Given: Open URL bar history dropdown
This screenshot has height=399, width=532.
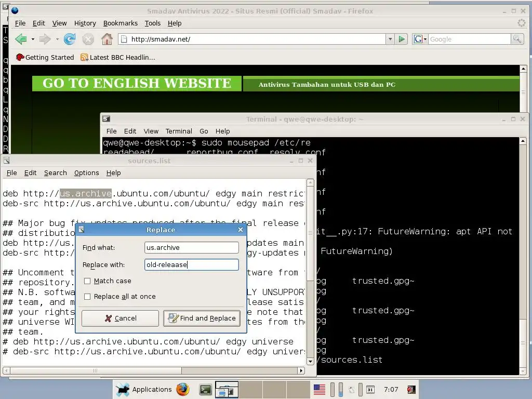Looking at the screenshot, I should click(x=390, y=39).
